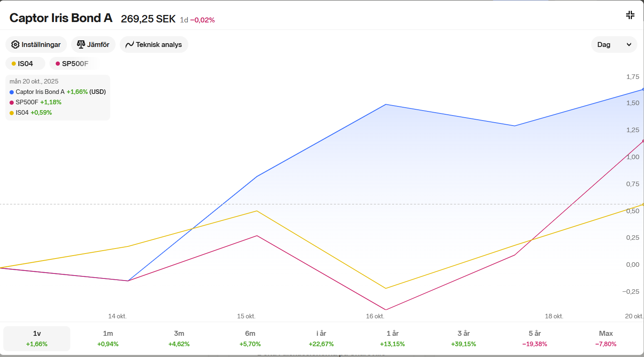Show the 6m performance period
Image resolution: width=644 pixels, height=357 pixels.
(x=250, y=338)
